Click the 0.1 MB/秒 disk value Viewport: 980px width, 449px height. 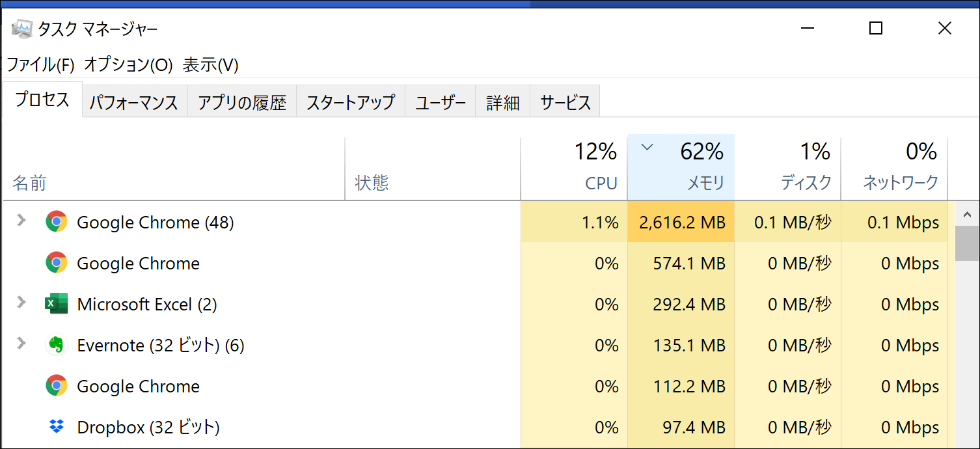coord(793,223)
